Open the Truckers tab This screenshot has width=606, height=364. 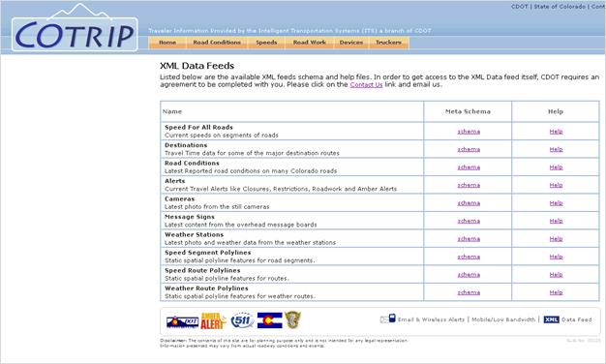(x=388, y=43)
